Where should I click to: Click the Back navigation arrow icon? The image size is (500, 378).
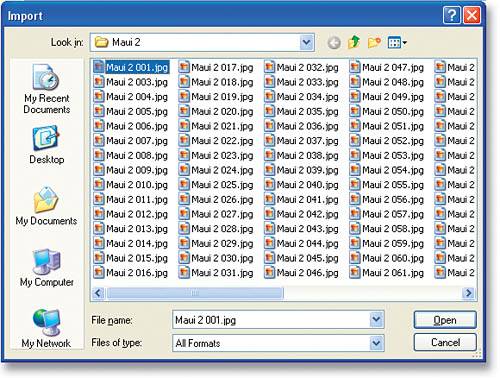334,43
